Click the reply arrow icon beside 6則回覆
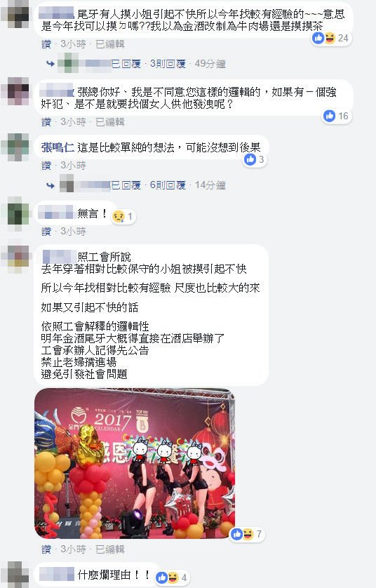The image size is (376, 588). [x=51, y=185]
